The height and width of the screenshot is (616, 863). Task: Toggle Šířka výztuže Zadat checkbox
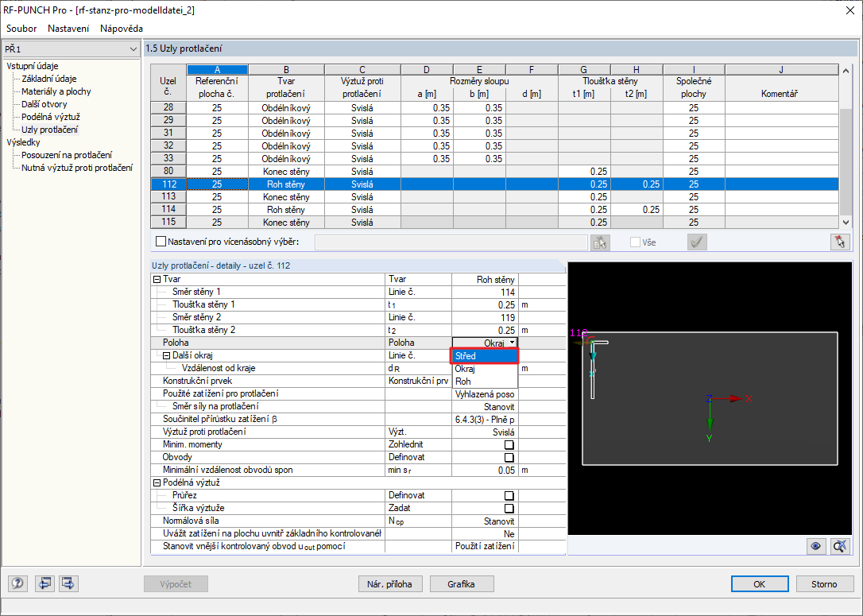pyautogui.click(x=509, y=508)
